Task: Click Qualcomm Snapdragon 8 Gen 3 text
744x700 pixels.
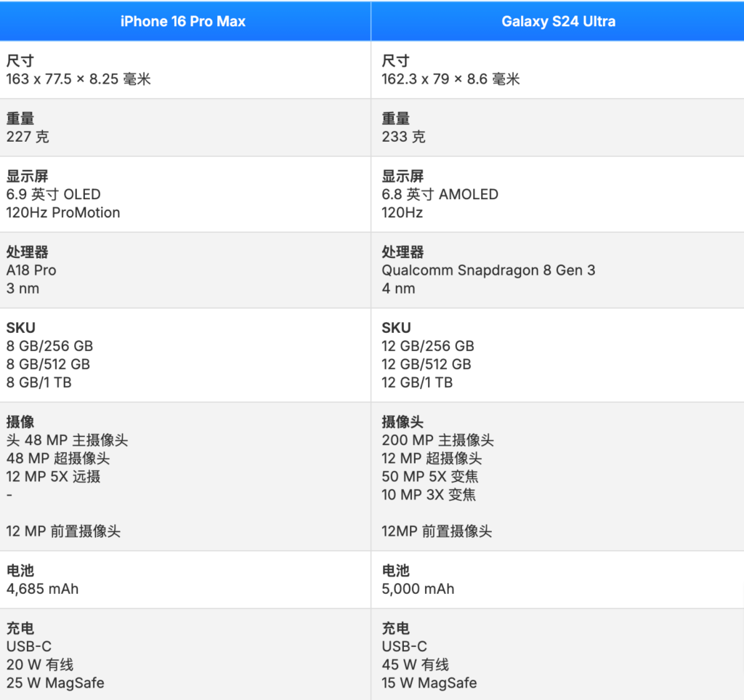Action: tap(488, 270)
